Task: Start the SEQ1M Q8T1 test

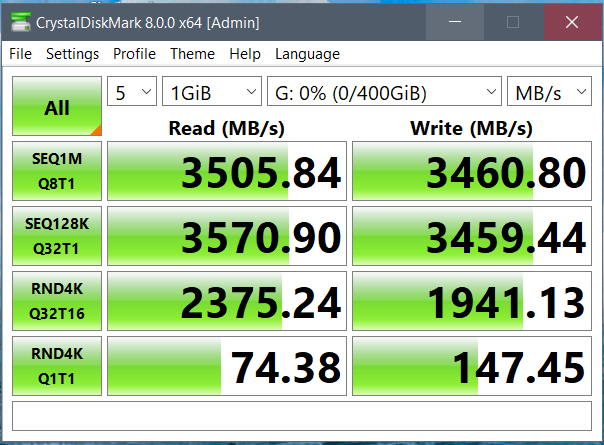Action: click(x=57, y=171)
